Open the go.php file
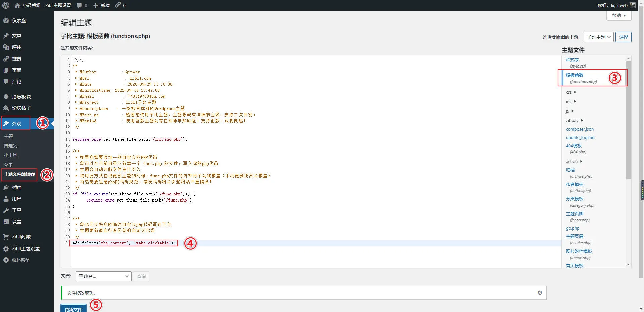The width and height of the screenshot is (644, 312). (573, 228)
